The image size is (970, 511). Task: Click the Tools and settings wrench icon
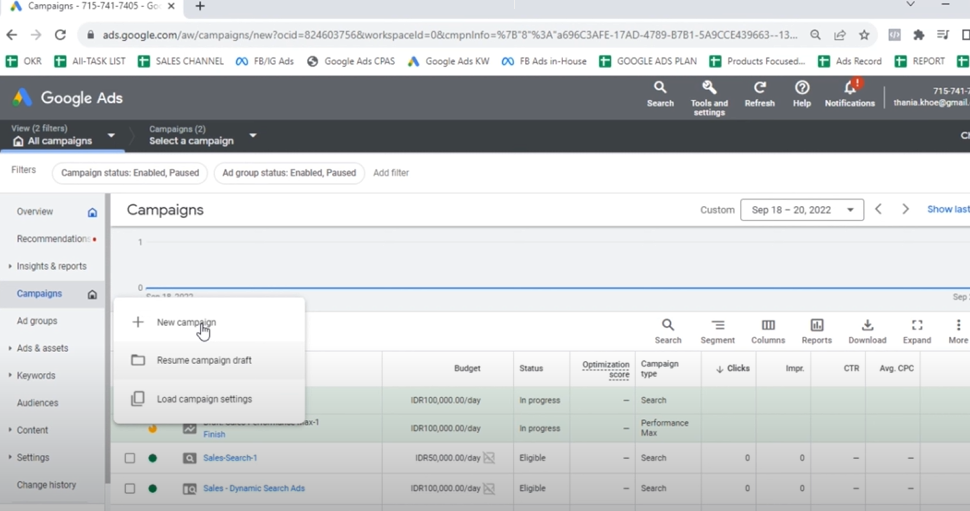pos(709,89)
